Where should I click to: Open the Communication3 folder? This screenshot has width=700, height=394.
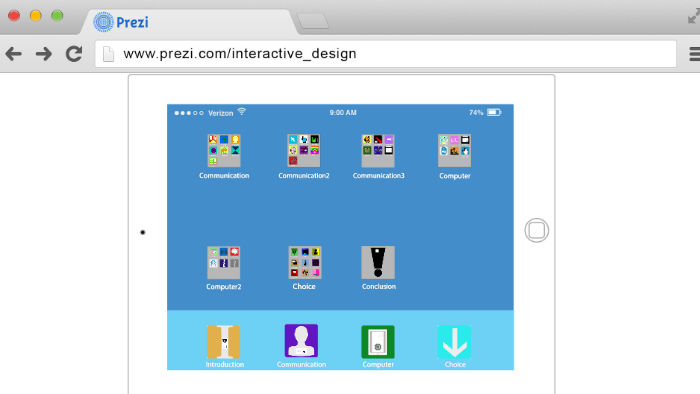(x=378, y=150)
